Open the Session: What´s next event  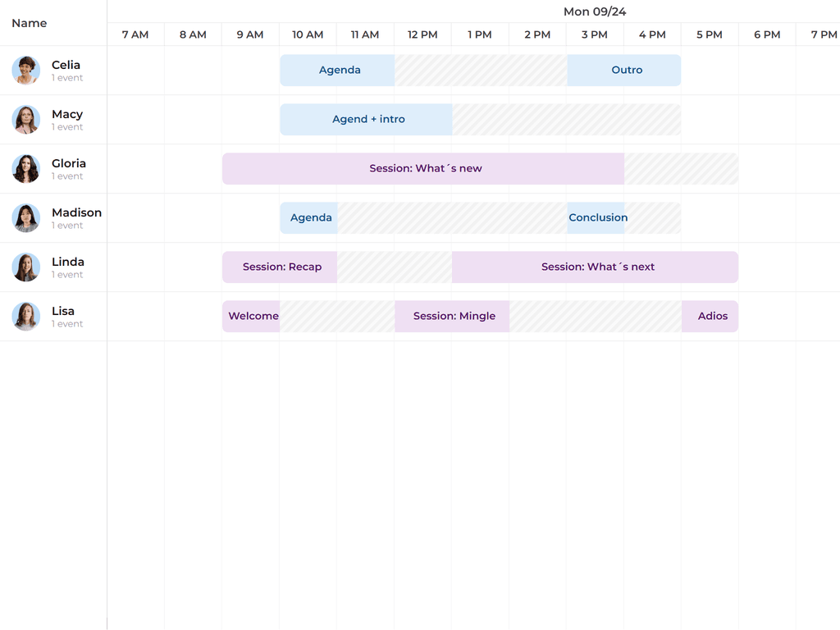(x=595, y=267)
